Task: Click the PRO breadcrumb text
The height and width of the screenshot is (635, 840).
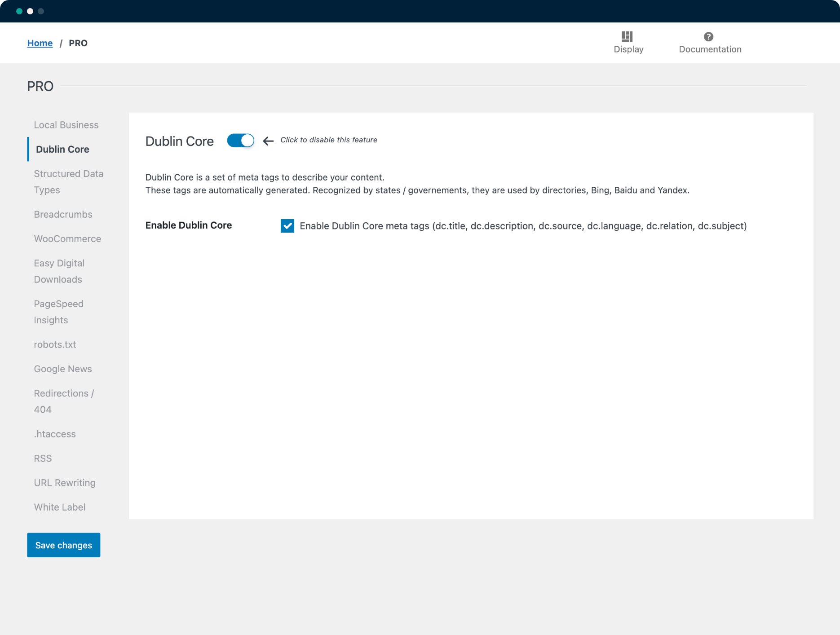Action: [78, 43]
